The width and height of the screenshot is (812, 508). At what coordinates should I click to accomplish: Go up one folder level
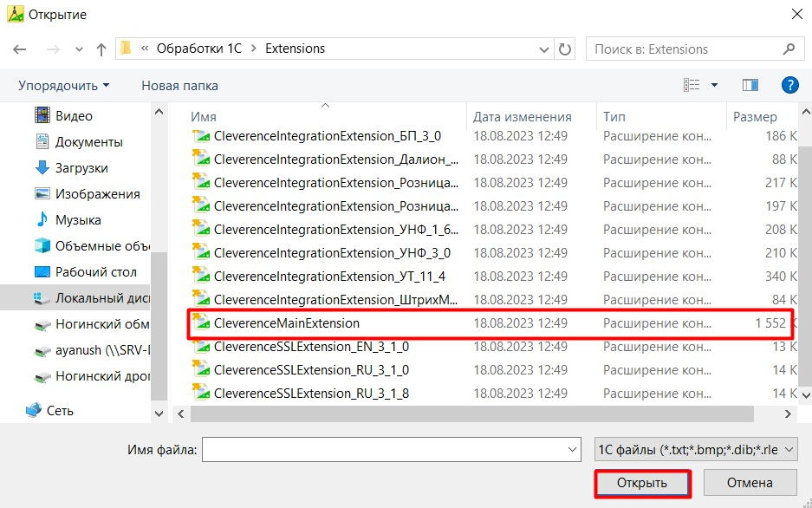click(x=101, y=49)
